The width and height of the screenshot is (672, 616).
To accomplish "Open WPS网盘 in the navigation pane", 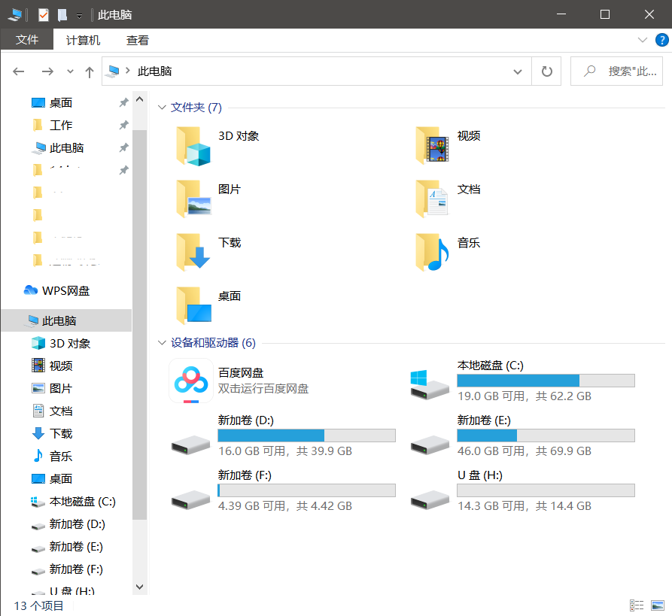I will pos(65,290).
